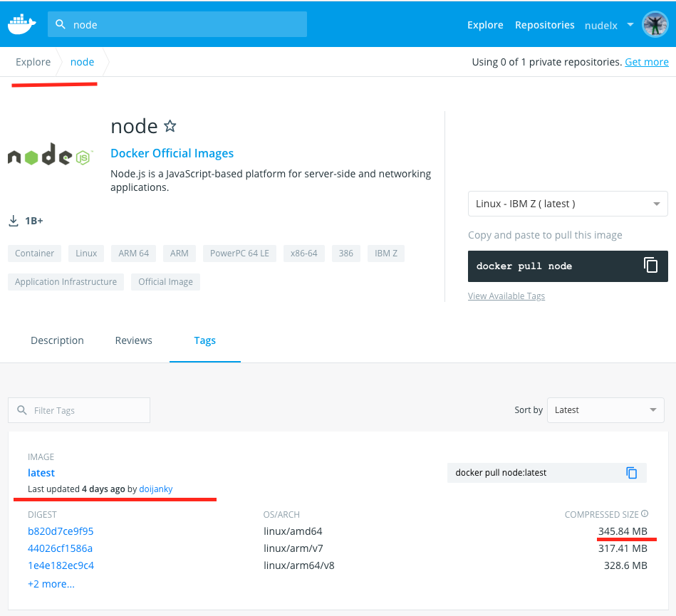Image resolution: width=676 pixels, height=616 pixels.
Task: Select the 386 tag chip
Action: [x=345, y=254]
